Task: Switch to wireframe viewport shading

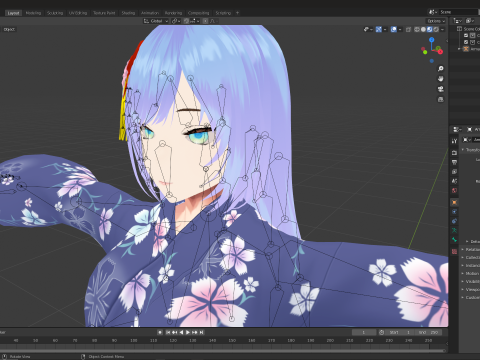Action: (x=417, y=29)
